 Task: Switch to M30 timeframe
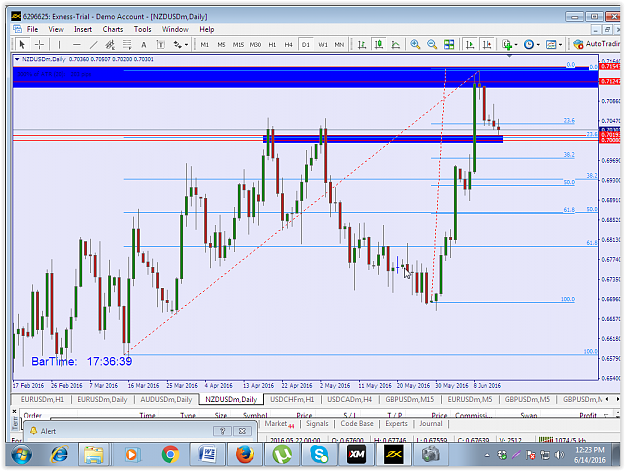point(255,45)
